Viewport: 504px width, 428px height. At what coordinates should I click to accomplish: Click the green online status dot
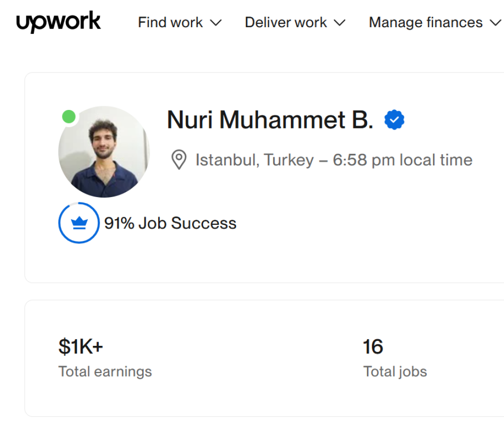(69, 117)
